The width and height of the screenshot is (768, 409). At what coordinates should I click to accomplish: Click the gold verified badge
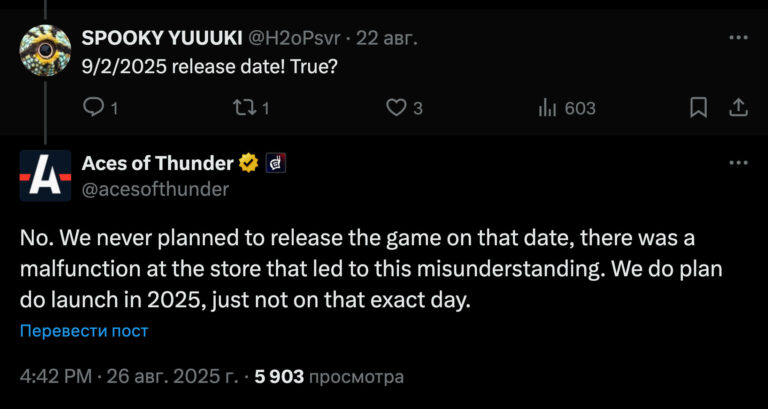247,163
